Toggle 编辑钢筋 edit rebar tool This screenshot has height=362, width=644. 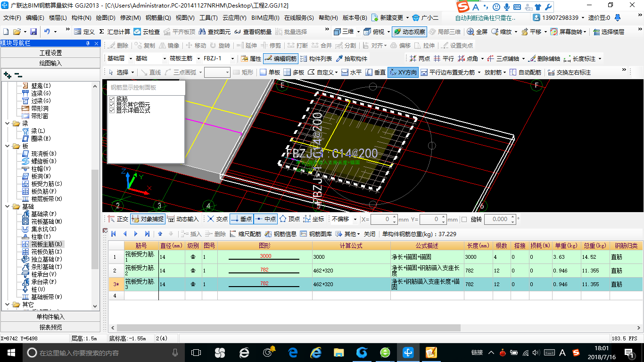281,59
